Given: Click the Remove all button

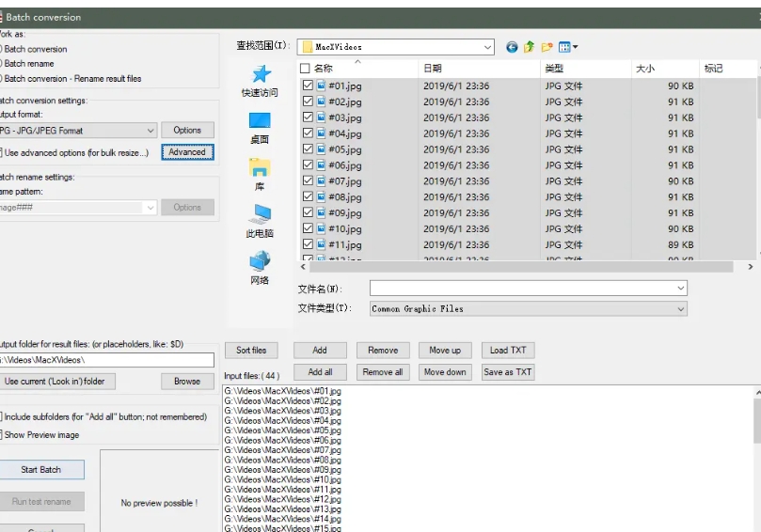Looking at the screenshot, I should tap(383, 372).
